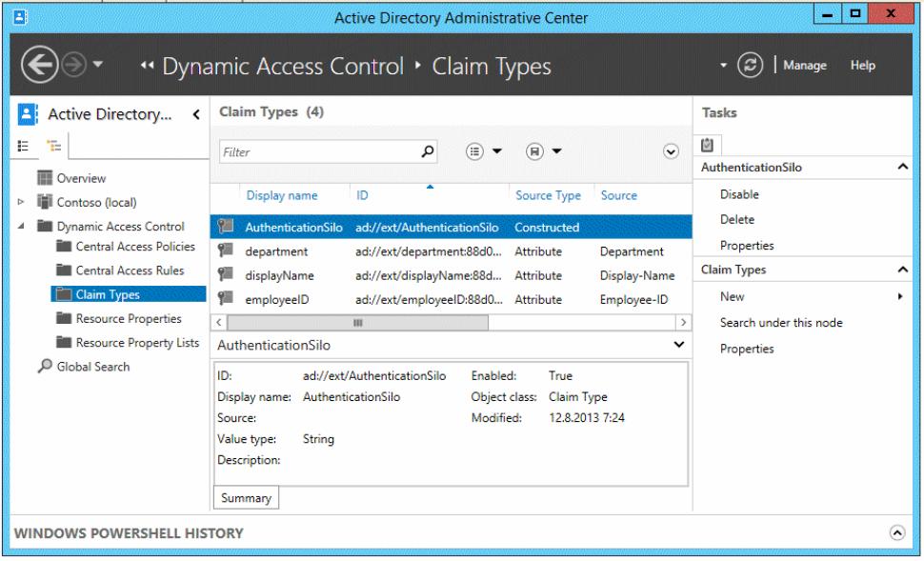Click the Overview grid icon

click(x=44, y=177)
